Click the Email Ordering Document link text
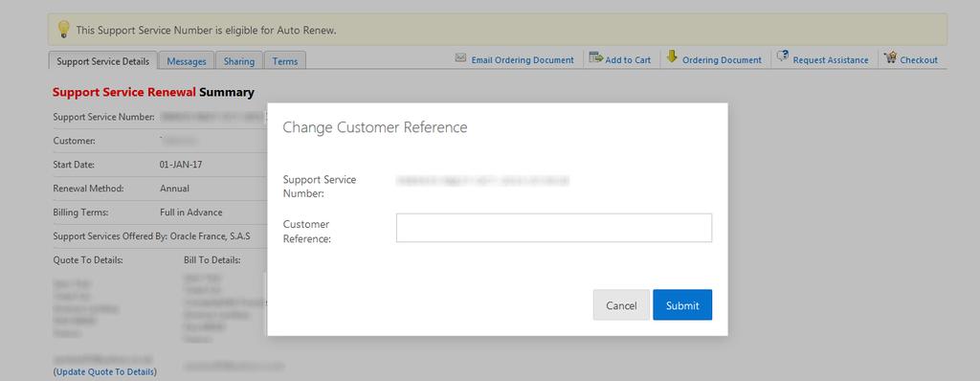The height and width of the screenshot is (381, 980). coord(523,60)
